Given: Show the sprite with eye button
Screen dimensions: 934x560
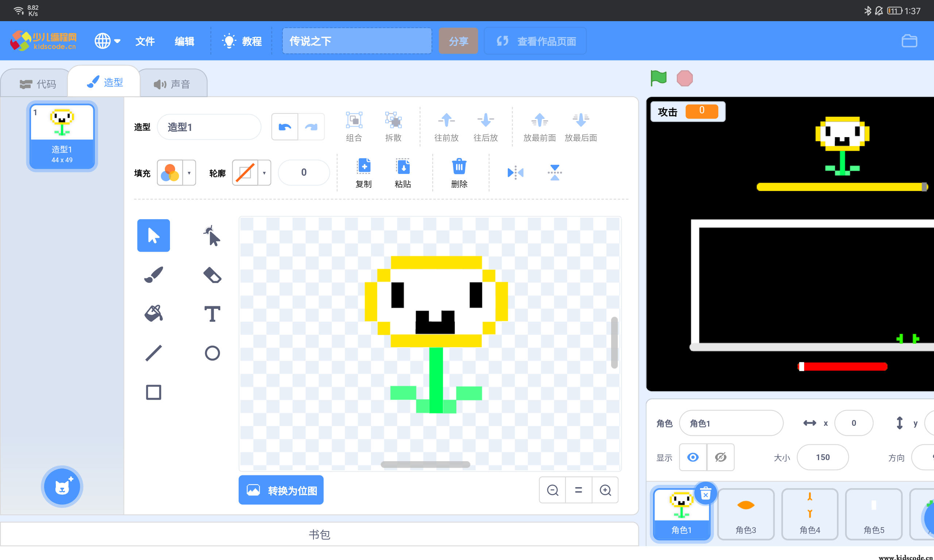Looking at the screenshot, I should click(693, 457).
